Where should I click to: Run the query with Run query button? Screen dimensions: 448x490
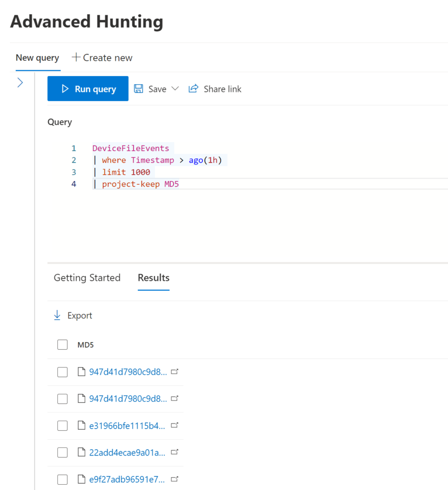[87, 89]
